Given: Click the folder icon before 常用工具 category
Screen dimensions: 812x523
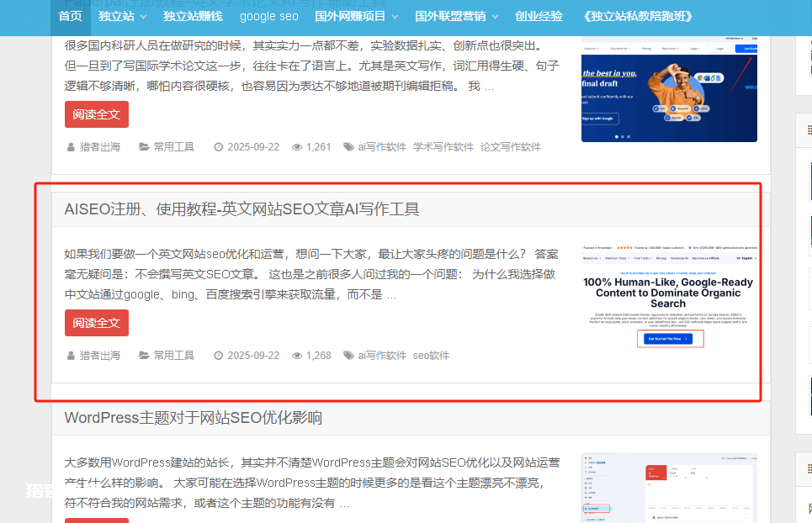Looking at the screenshot, I should tap(146, 145).
